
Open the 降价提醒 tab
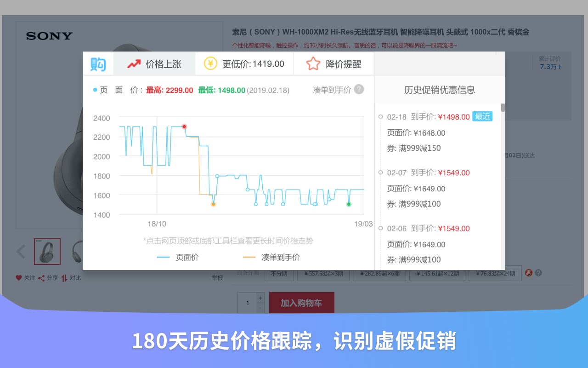pyautogui.click(x=334, y=63)
